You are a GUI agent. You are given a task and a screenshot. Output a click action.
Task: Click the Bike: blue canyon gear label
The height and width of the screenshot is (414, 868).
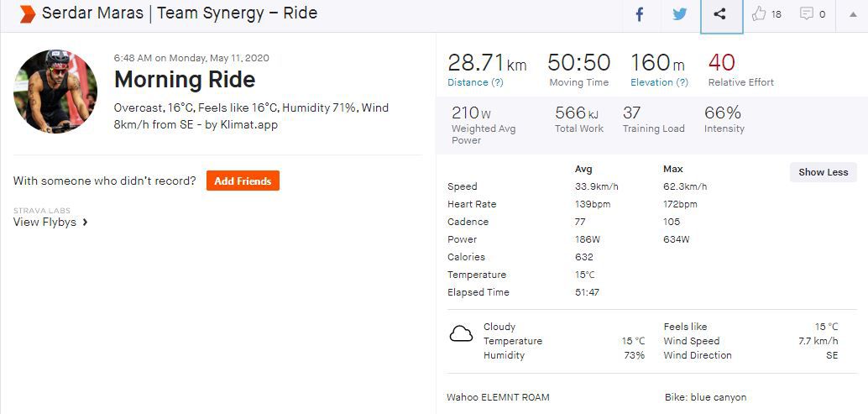(x=704, y=397)
